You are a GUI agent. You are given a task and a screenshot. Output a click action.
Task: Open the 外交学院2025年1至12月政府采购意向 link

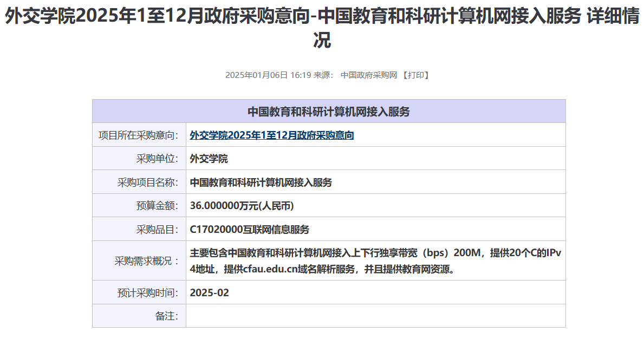(271, 135)
